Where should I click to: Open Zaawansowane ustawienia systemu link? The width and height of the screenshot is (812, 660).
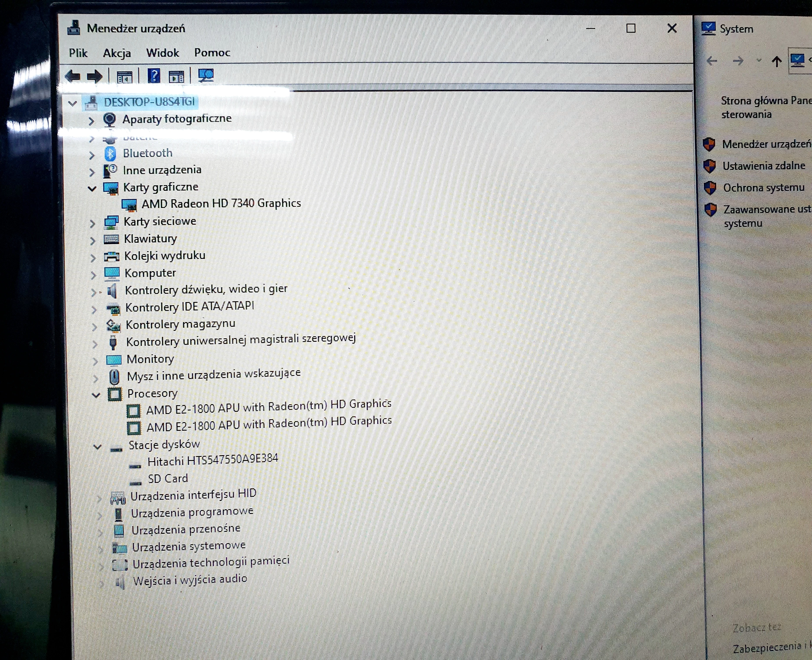(767, 216)
